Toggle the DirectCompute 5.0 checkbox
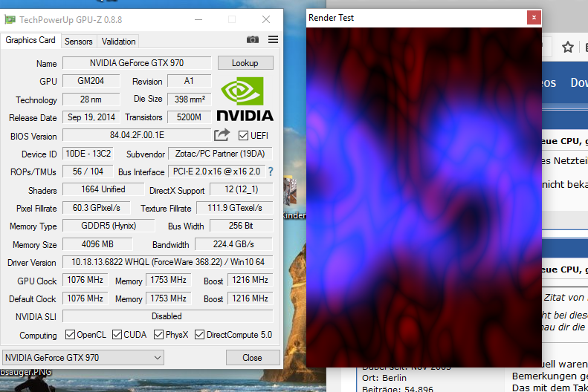The height and width of the screenshot is (392, 588). [x=199, y=334]
